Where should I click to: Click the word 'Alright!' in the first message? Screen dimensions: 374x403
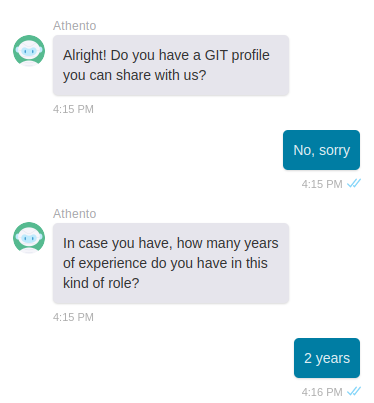(x=85, y=55)
